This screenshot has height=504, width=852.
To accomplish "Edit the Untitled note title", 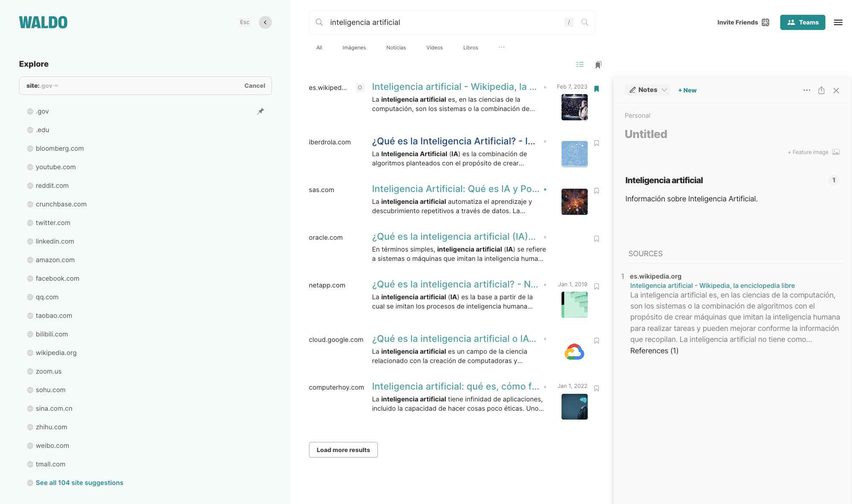I will pyautogui.click(x=646, y=134).
